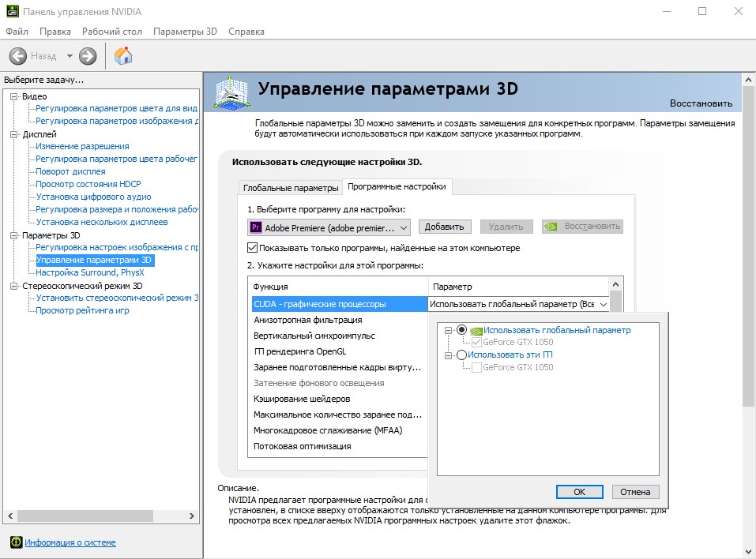The width and height of the screenshot is (756, 559).
Task: Switch to Глобальные параметры tab
Action: click(x=290, y=188)
